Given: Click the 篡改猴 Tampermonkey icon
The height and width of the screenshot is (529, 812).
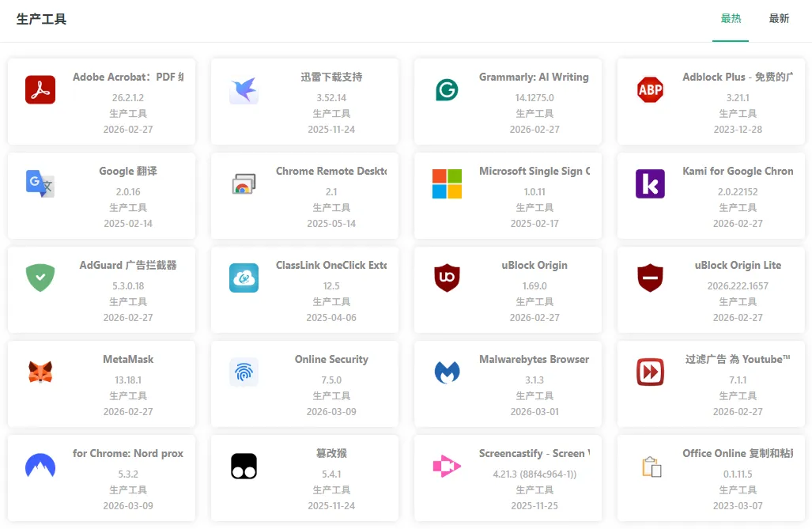Looking at the screenshot, I should pyautogui.click(x=244, y=466).
